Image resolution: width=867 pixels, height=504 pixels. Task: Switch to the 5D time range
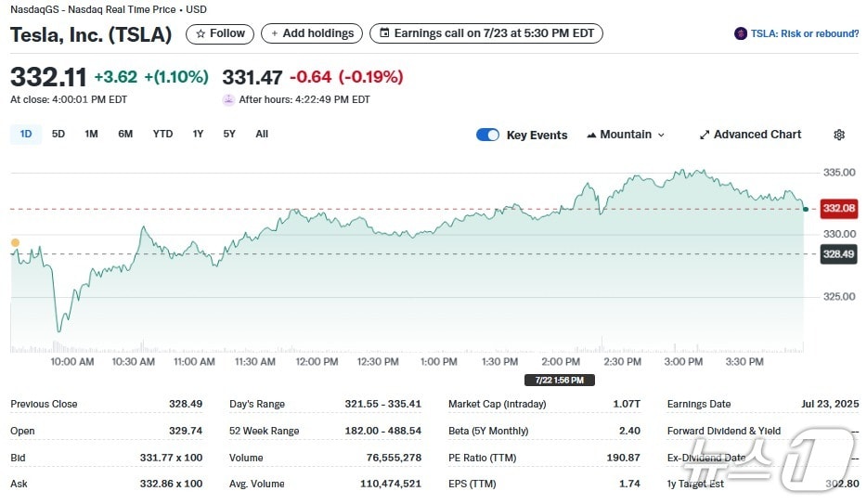58,134
